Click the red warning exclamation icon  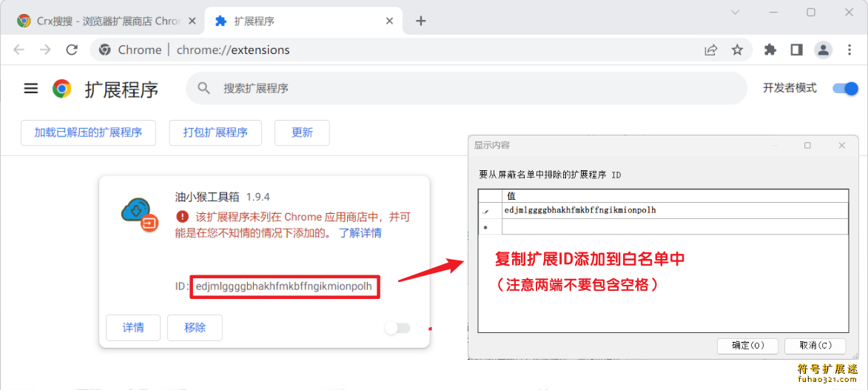pos(182,216)
